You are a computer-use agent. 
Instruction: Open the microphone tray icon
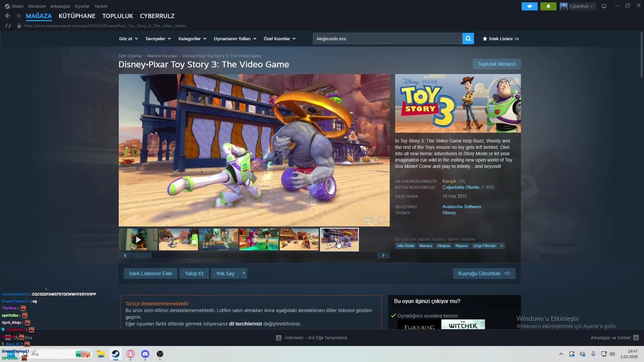point(593,354)
